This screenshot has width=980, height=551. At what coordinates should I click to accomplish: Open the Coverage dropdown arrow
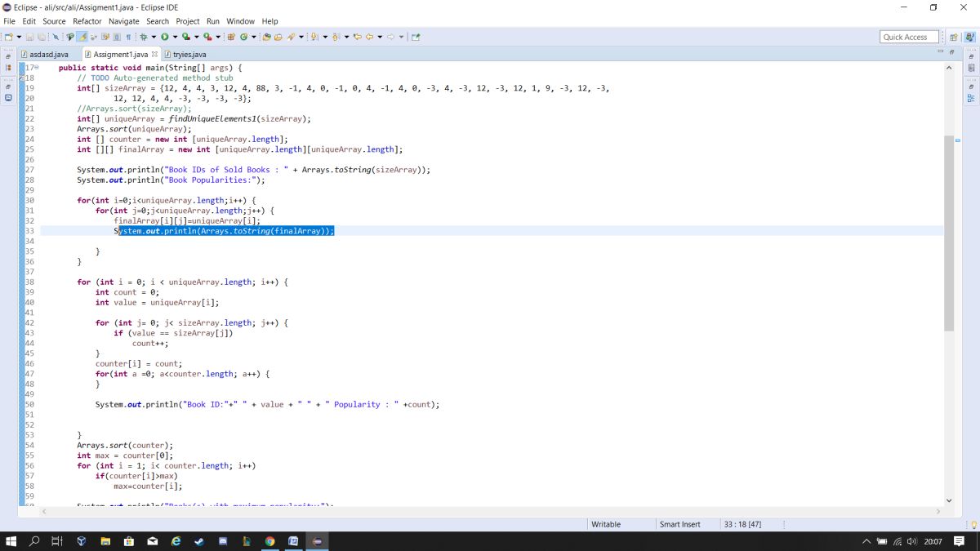[x=196, y=37]
